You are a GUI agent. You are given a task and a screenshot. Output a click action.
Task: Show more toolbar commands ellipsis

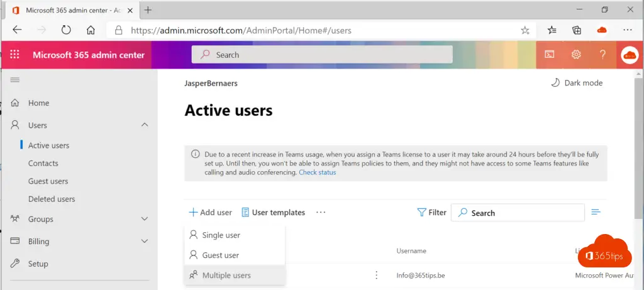click(321, 213)
